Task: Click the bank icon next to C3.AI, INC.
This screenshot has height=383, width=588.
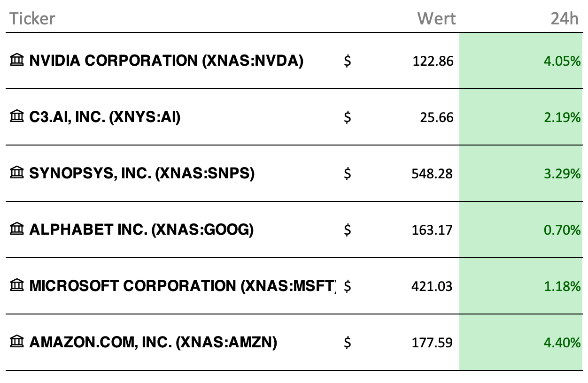Action: [x=17, y=117]
